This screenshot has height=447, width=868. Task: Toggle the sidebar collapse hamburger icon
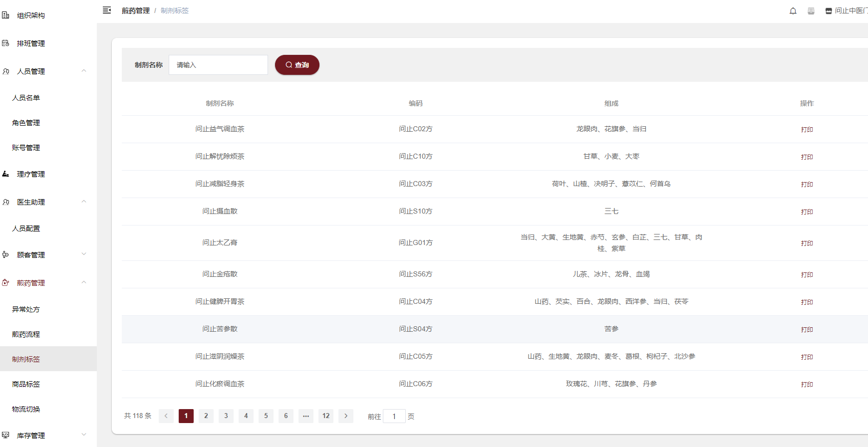tap(107, 10)
